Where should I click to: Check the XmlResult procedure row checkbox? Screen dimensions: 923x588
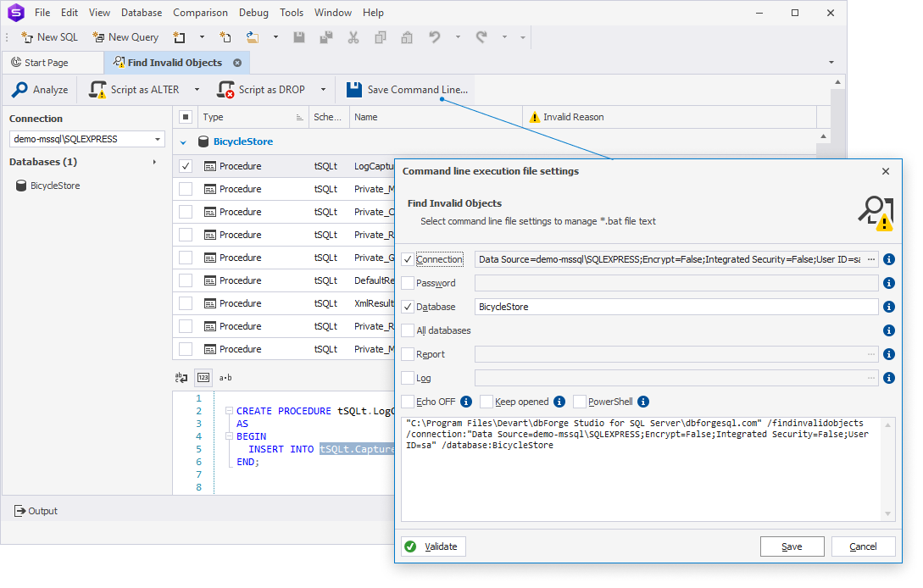[x=186, y=303]
